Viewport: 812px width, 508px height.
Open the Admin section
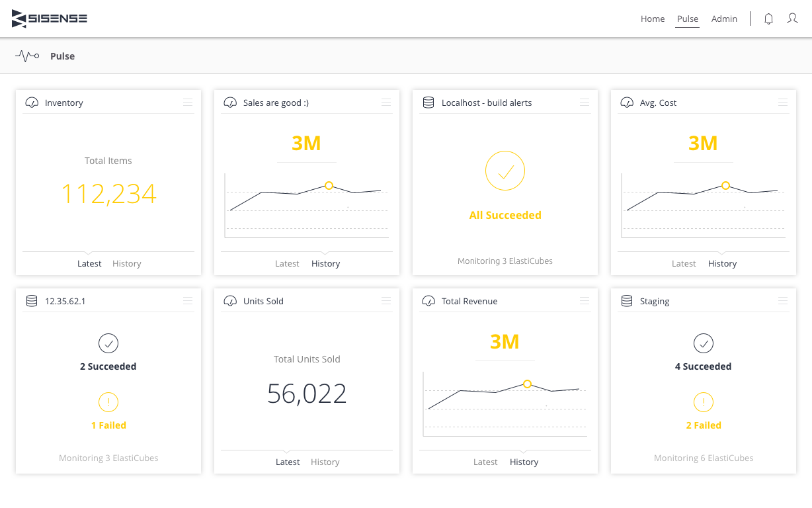click(724, 19)
